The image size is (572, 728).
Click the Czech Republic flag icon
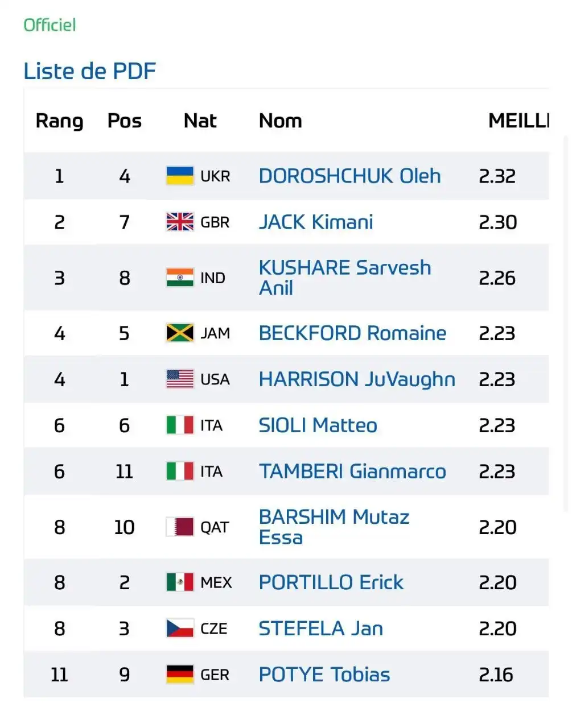tap(180, 628)
